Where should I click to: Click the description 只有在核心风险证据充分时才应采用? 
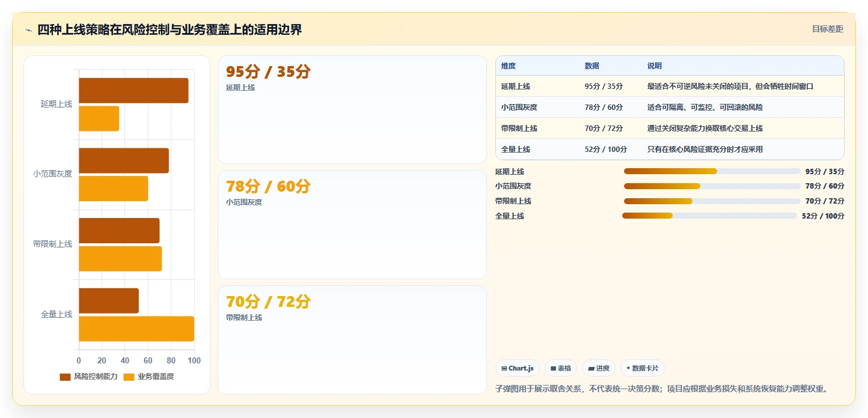click(705, 150)
